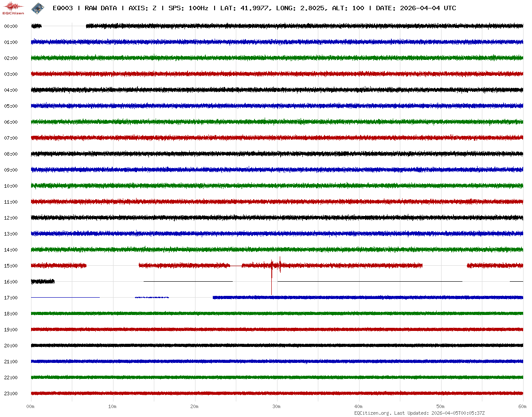Click the short black trace segment at 16:00
The height and width of the screenshot is (417, 532).
(x=43, y=281)
